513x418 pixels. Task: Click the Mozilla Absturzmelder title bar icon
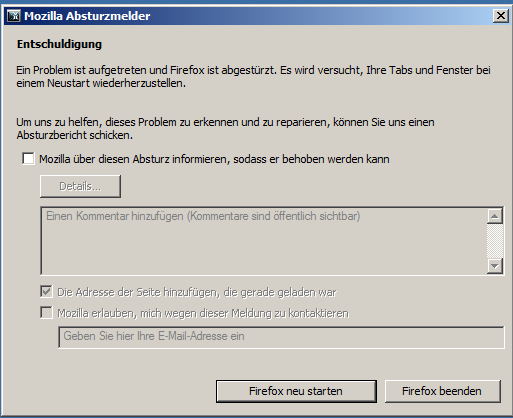[x=14, y=16]
